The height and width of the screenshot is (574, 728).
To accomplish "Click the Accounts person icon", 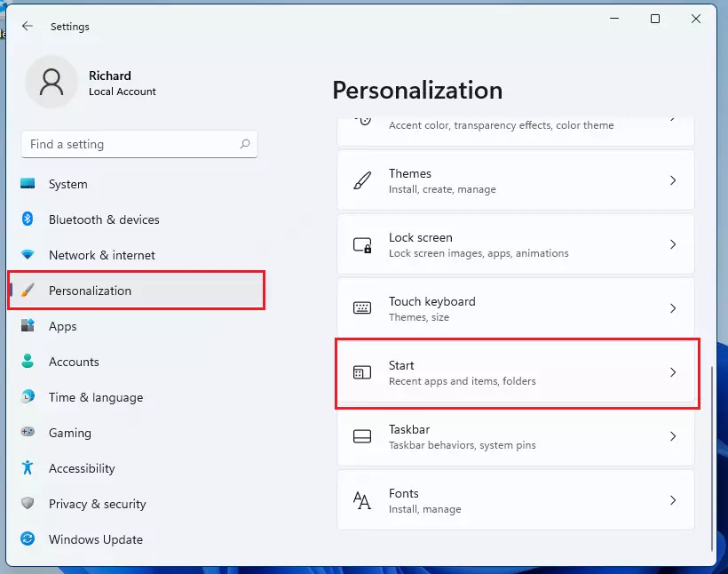I will [28, 361].
